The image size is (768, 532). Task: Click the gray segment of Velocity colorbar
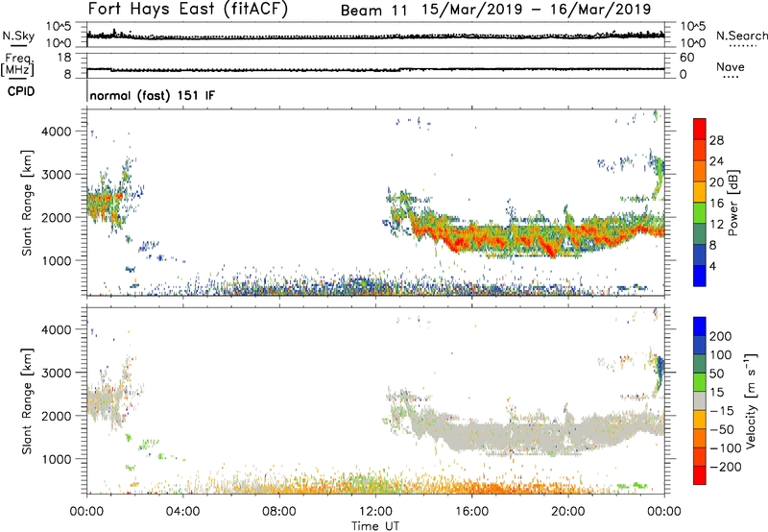[x=700, y=401]
